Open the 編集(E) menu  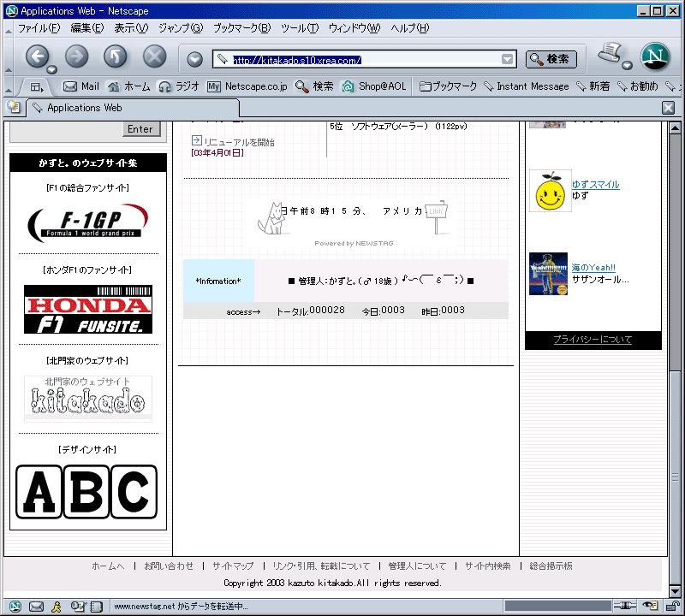click(87, 28)
